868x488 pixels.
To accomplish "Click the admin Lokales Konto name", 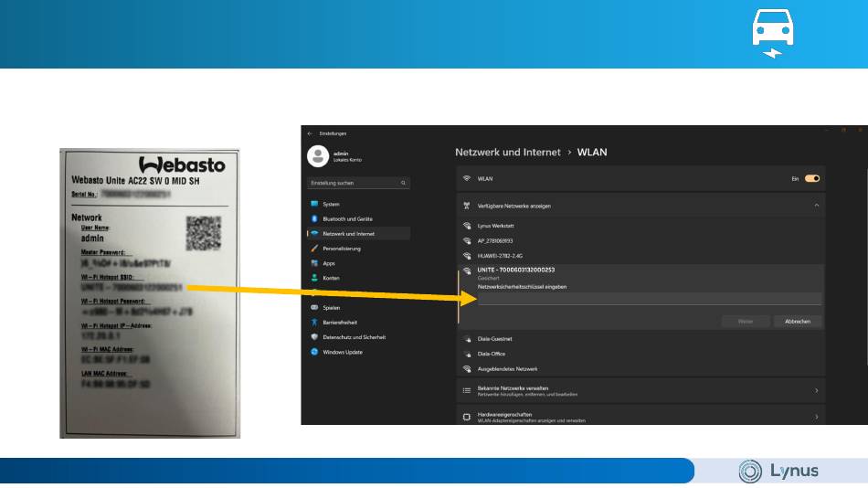I will coord(347,156).
